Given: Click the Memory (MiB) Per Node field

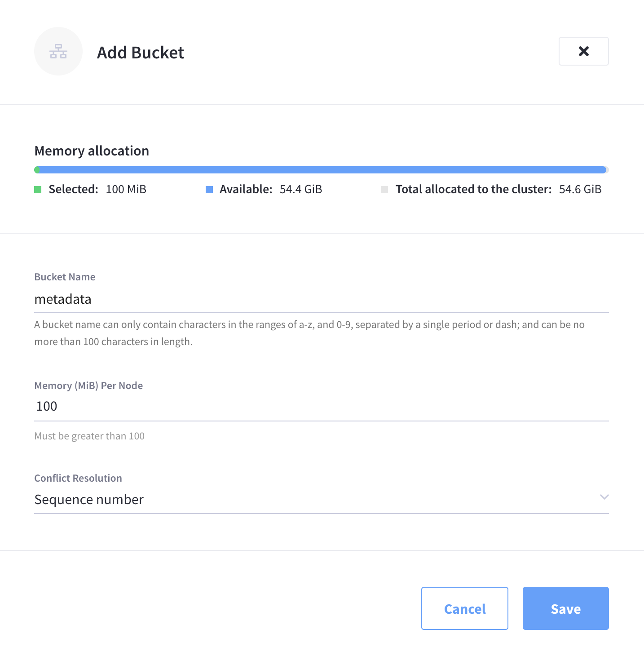Looking at the screenshot, I should [322, 406].
